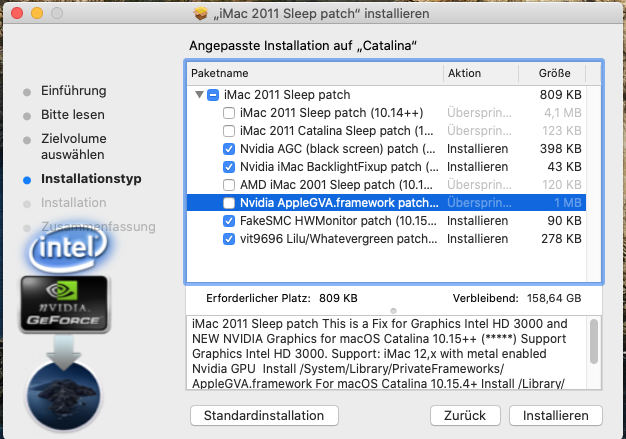Click the Standardinstallation button
This screenshot has width=626, height=439.
click(x=264, y=415)
